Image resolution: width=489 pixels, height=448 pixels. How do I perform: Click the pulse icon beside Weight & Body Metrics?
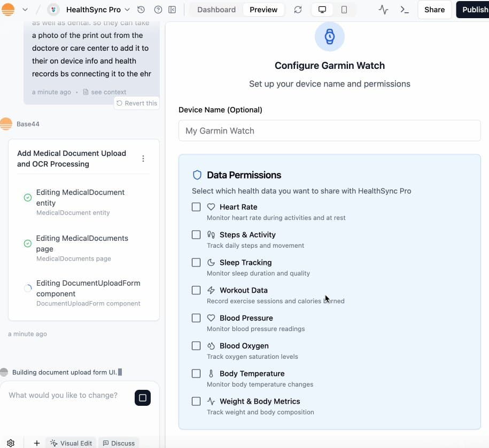point(211,401)
